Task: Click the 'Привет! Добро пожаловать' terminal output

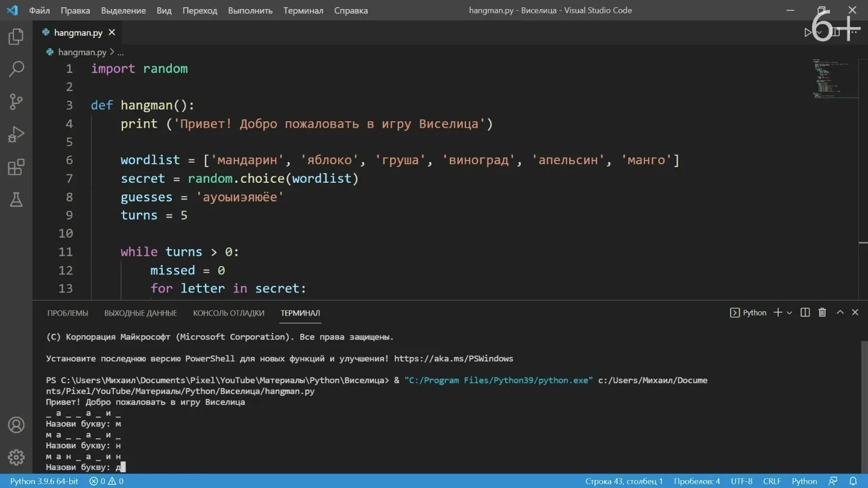Action: (145, 402)
